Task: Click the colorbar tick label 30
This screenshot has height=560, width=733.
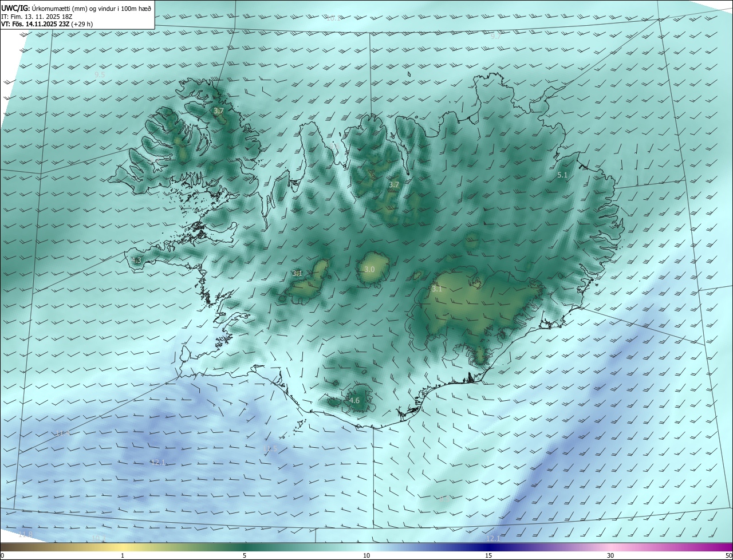Action: [x=610, y=555]
